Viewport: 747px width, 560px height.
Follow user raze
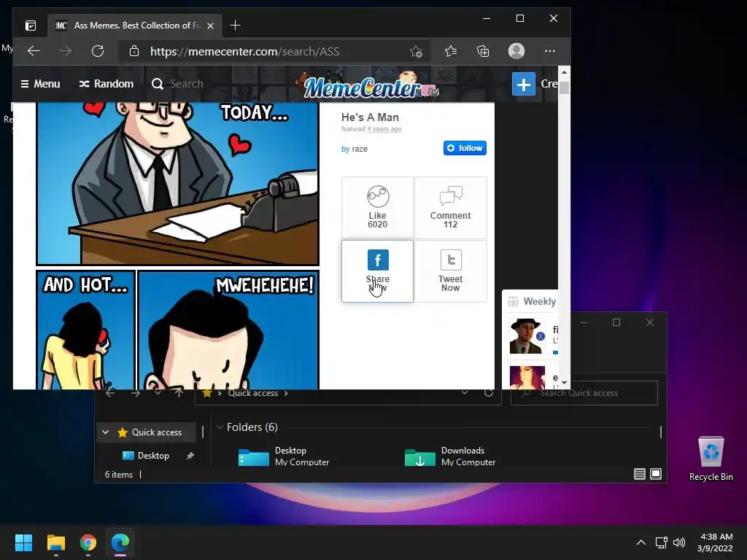tap(465, 148)
